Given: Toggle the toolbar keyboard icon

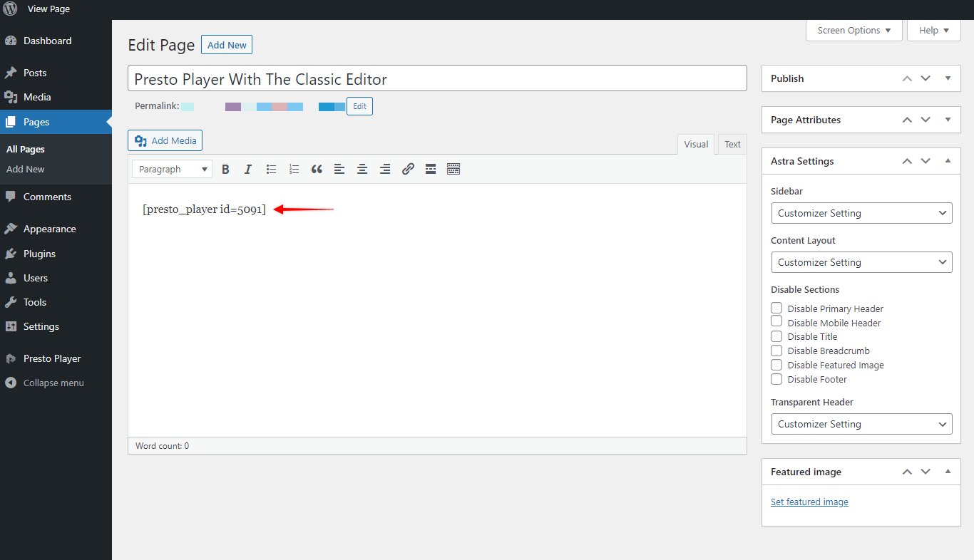Looking at the screenshot, I should click(x=453, y=169).
